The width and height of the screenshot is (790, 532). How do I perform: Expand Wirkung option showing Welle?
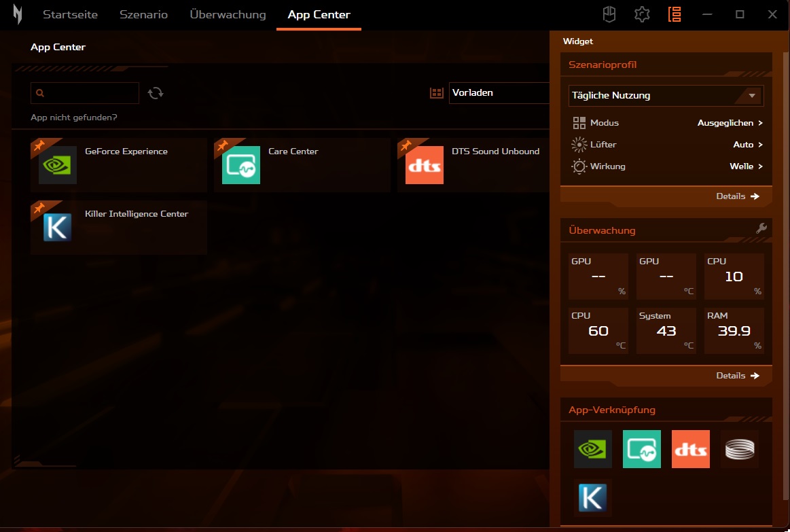point(746,166)
